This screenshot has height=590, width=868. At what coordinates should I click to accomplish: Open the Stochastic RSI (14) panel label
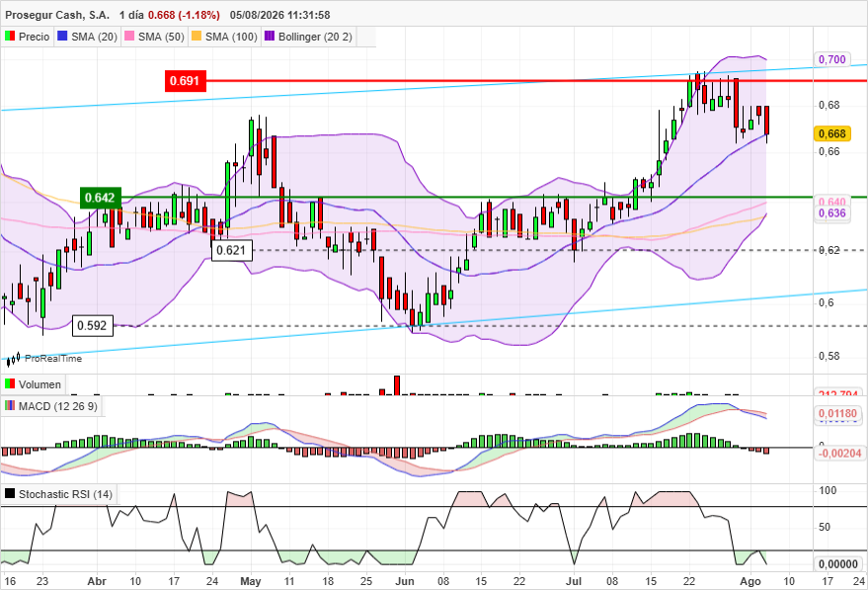coord(65,494)
